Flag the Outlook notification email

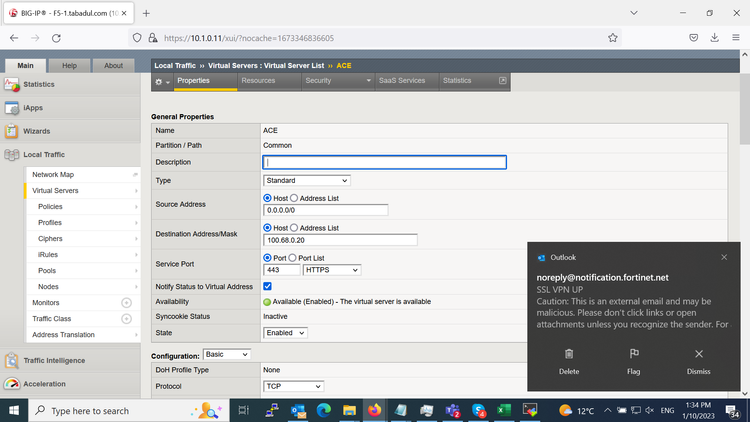pos(633,360)
